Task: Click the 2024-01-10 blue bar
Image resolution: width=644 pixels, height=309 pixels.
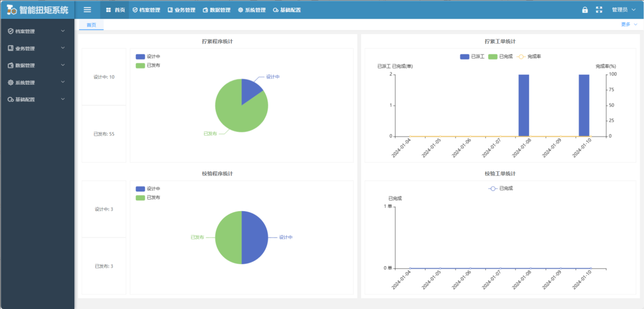Action: pos(584,105)
